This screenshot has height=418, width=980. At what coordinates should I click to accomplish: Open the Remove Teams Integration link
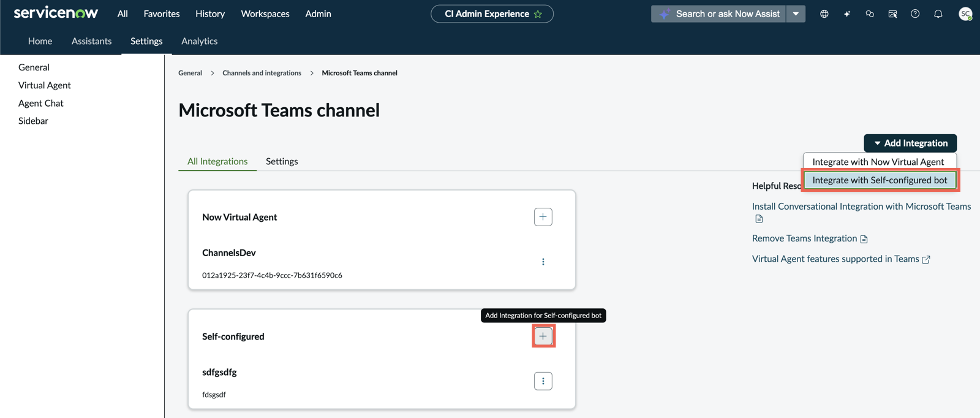coord(804,238)
